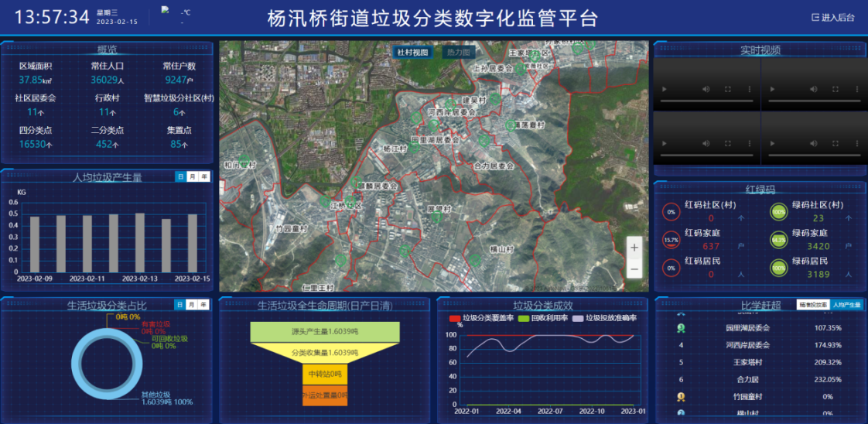
Task: Switch map to 热力图 tab
Action: tap(459, 53)
